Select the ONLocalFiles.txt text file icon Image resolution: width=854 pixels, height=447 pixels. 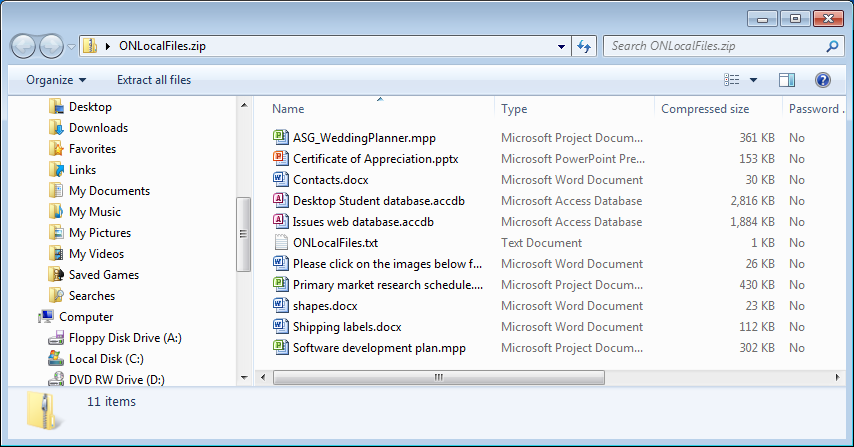pyautogui.click(x=280, y=242)
